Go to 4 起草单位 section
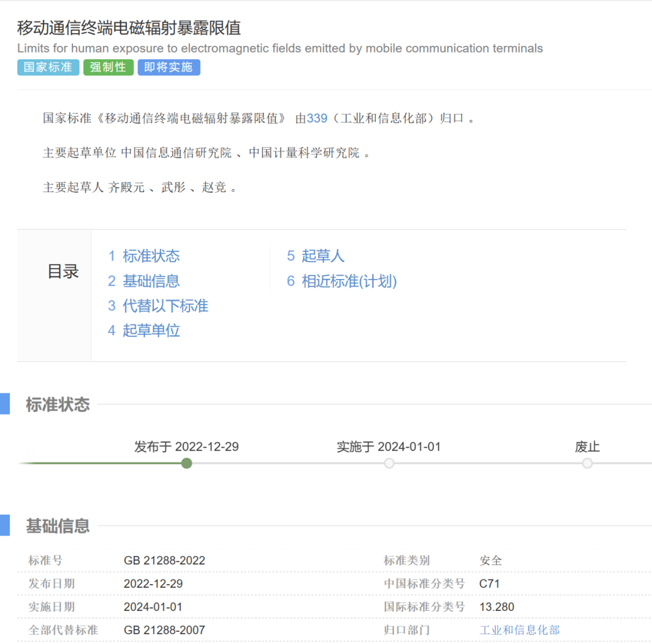This screenshot has width=652, height=644. [144, 330]
